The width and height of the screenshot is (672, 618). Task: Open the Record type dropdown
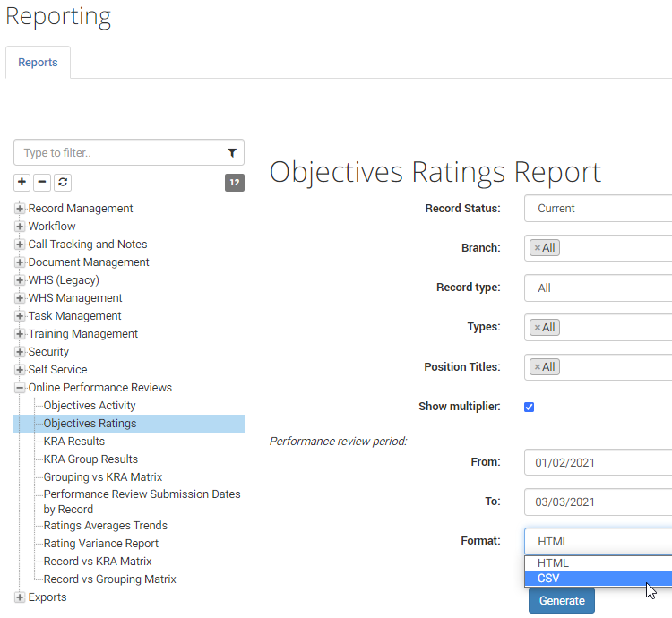598,288
